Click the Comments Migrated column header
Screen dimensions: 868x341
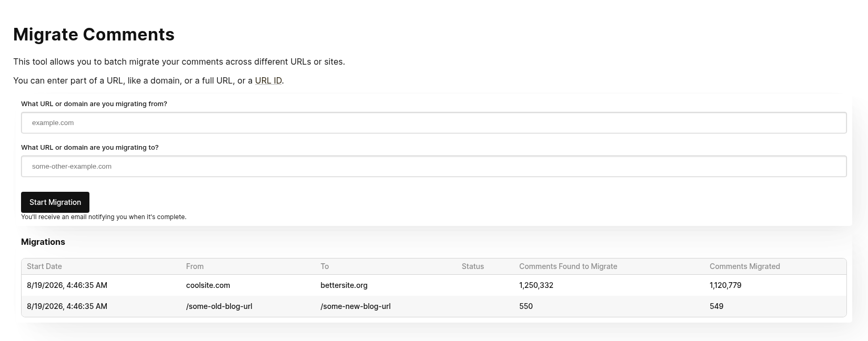745,266
